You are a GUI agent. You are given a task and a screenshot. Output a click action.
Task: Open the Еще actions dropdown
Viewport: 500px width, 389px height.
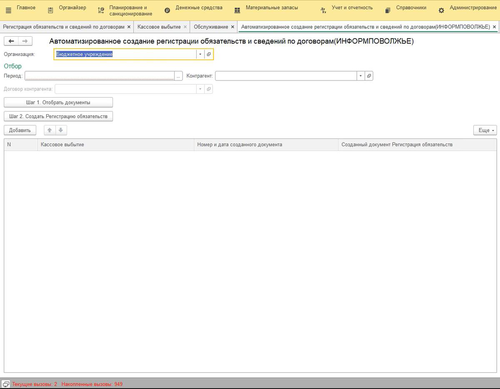(485, 130)
